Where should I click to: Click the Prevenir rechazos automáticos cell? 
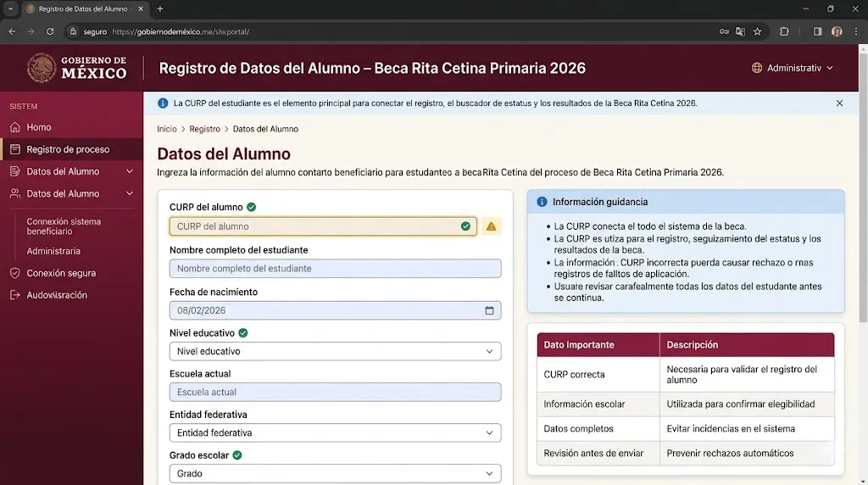[747, 453]
